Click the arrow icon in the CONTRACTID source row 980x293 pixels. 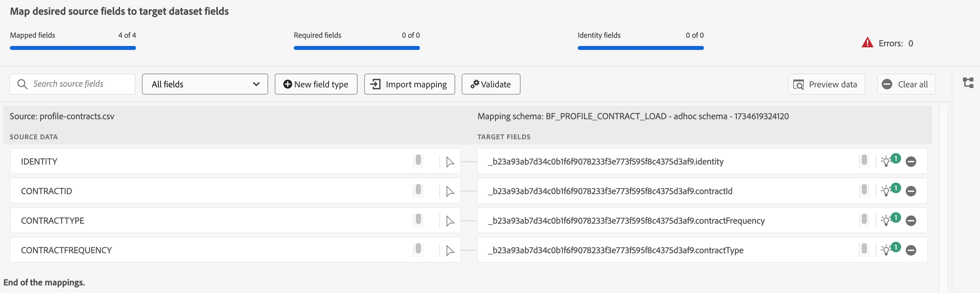coord(450,192)
